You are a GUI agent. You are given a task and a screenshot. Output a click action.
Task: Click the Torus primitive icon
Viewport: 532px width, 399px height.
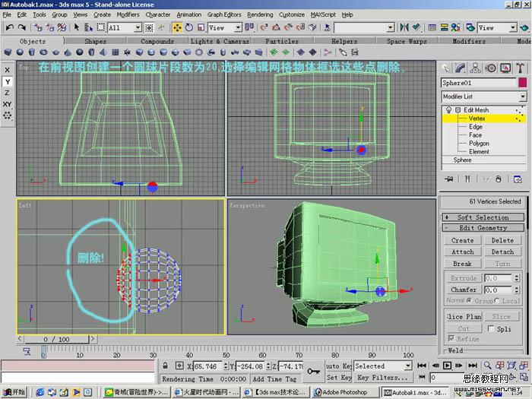click(43, 52)
